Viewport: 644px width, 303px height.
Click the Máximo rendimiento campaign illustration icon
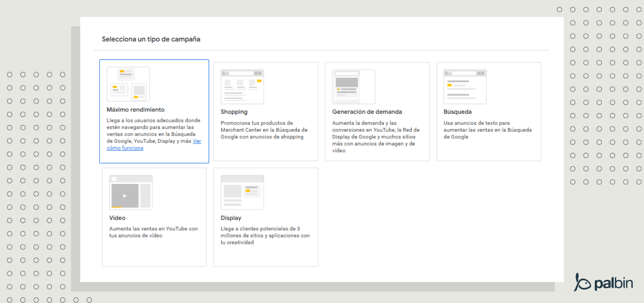128,84
